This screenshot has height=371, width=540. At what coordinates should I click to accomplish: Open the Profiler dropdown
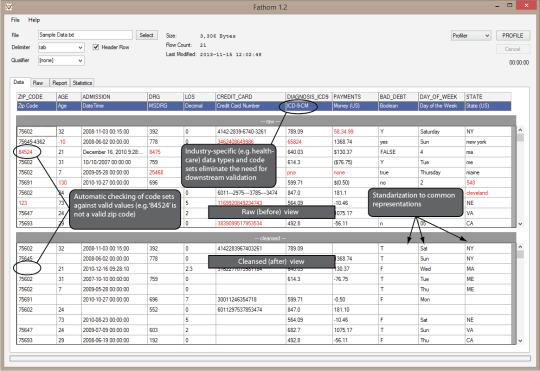pos(471,35)
